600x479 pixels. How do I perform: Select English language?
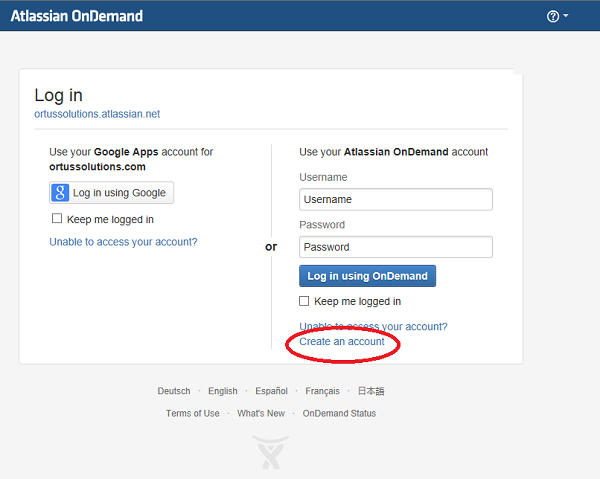click(223, 391)
